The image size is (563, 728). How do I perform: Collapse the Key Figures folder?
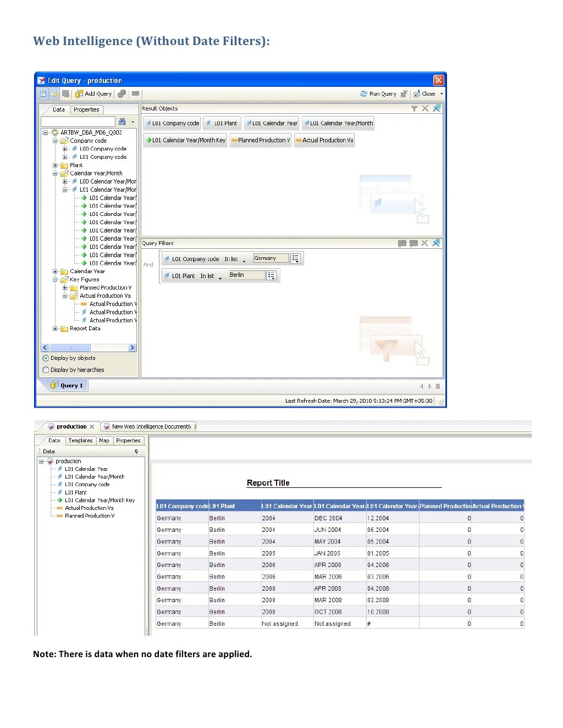pyautogui.click(x=54, y=279)
